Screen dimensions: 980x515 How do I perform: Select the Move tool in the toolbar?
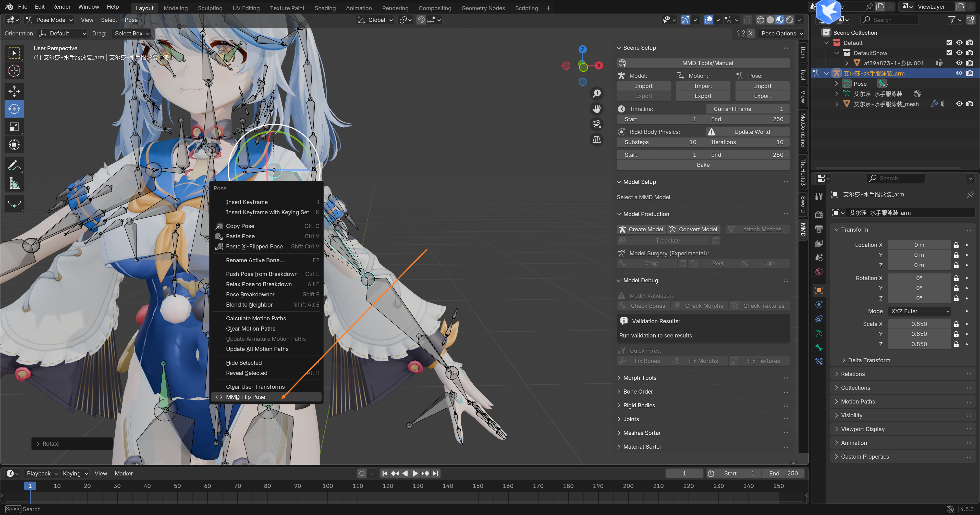14,91
